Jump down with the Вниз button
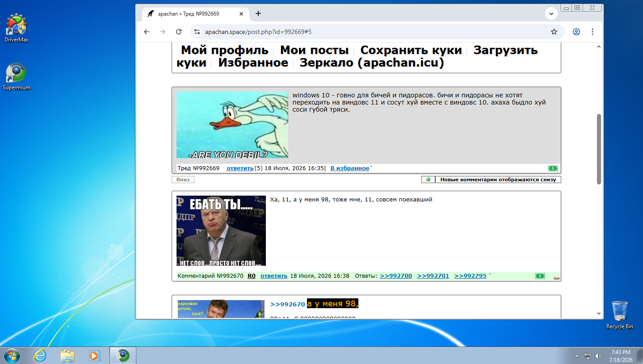This screenshot has width=643, height=364. tap(183, 180)
